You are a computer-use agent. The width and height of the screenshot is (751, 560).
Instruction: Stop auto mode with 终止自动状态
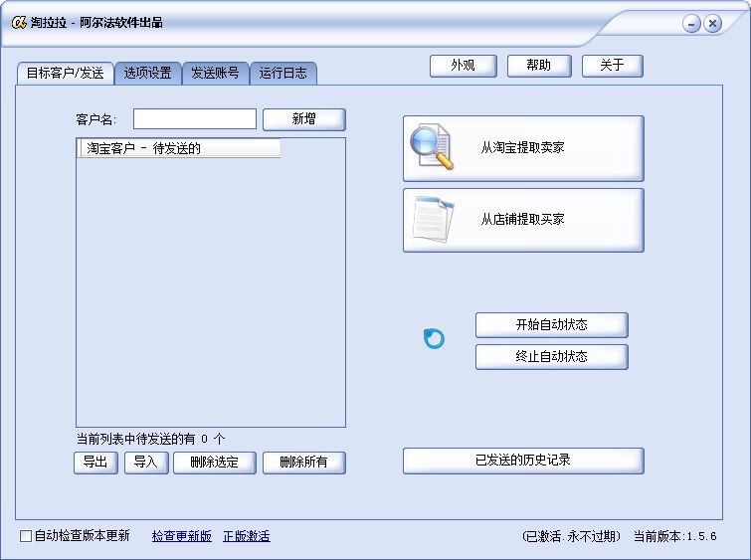(x=551, y=356)
